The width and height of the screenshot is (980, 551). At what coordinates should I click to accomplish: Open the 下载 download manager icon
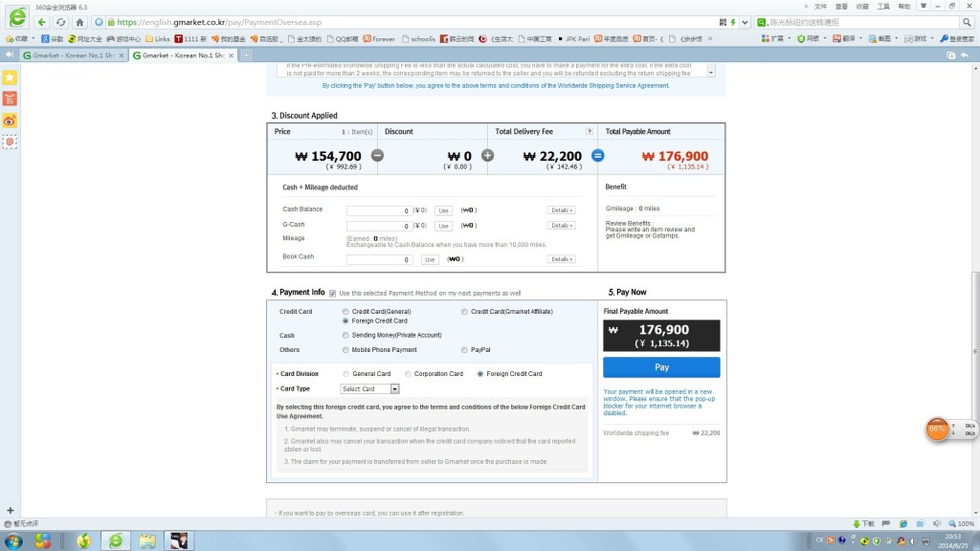pyautogui.click(x=864, y=523)
